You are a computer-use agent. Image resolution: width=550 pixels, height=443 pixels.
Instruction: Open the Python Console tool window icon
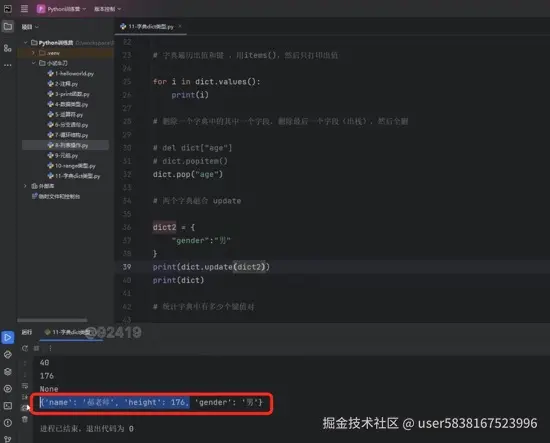click(x=8, y=355)
